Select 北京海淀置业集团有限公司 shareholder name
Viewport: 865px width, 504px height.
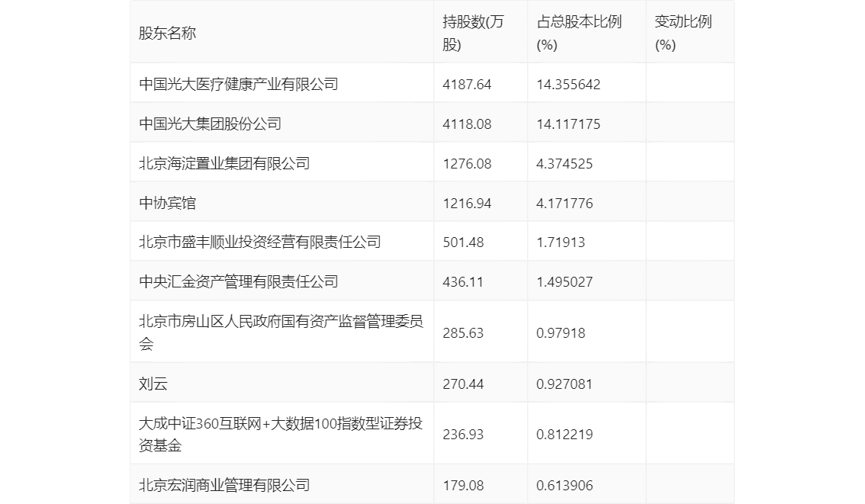(224, 163)
